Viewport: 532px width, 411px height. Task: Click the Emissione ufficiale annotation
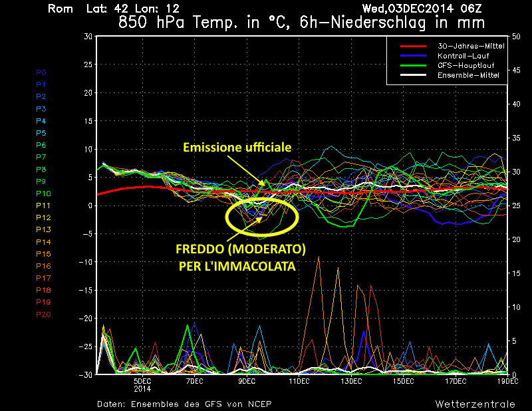[237, 147]
